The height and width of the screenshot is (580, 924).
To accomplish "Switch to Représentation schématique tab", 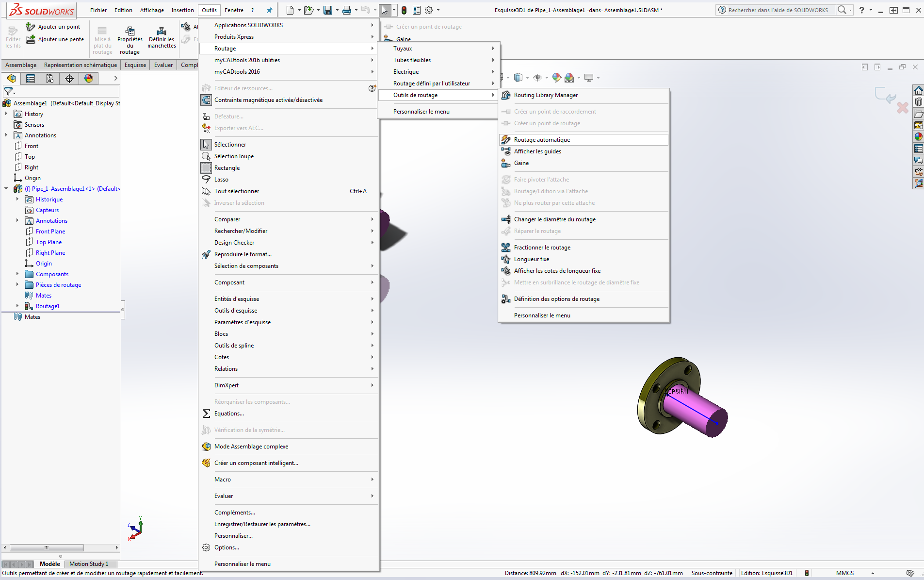I will point(81,65).
